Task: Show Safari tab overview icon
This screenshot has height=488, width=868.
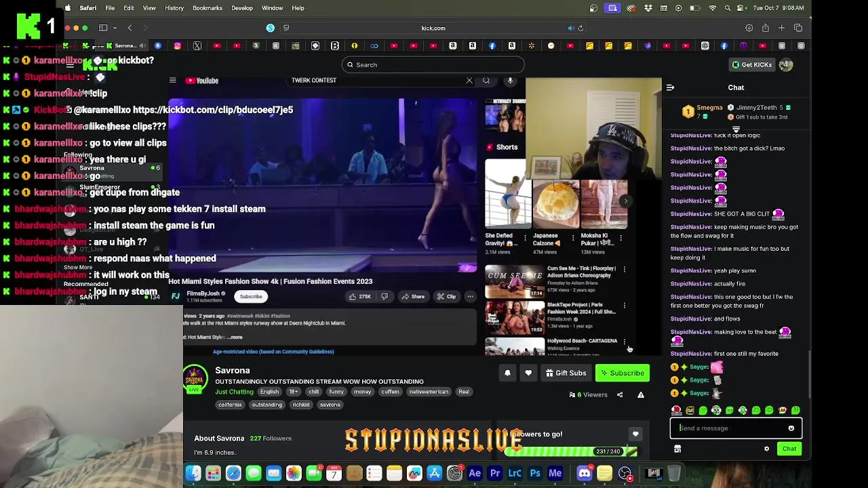Action: [x=798, y=28]
